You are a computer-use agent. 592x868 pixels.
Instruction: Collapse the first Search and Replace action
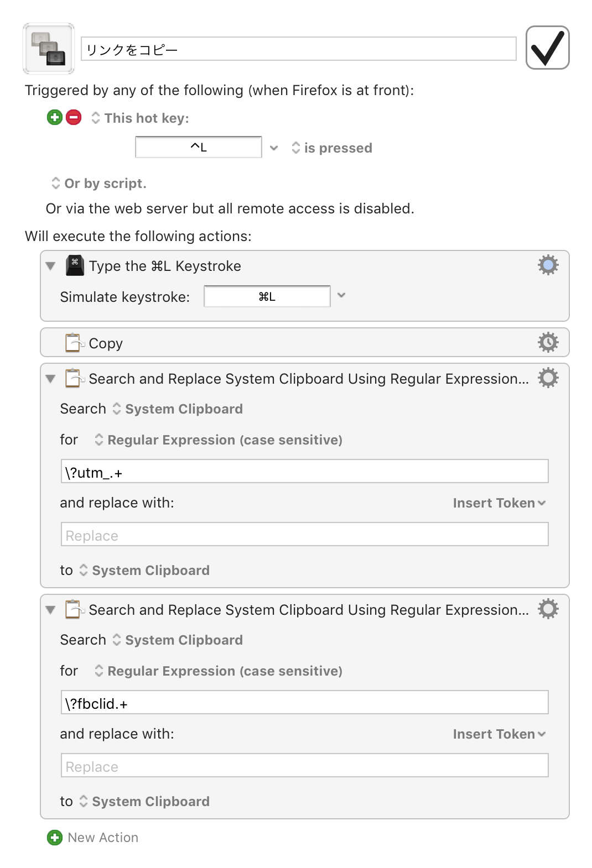[51, 379]
